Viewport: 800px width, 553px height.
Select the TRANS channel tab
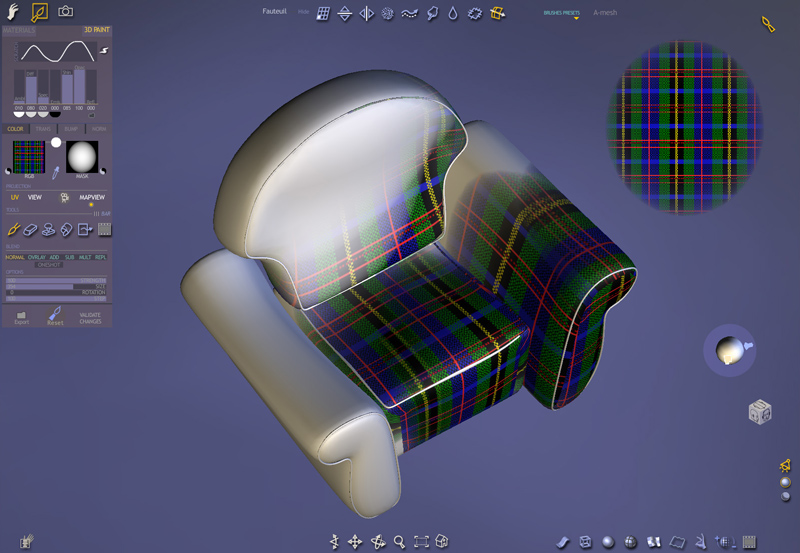pyautogui.click(x=43, y=129)
